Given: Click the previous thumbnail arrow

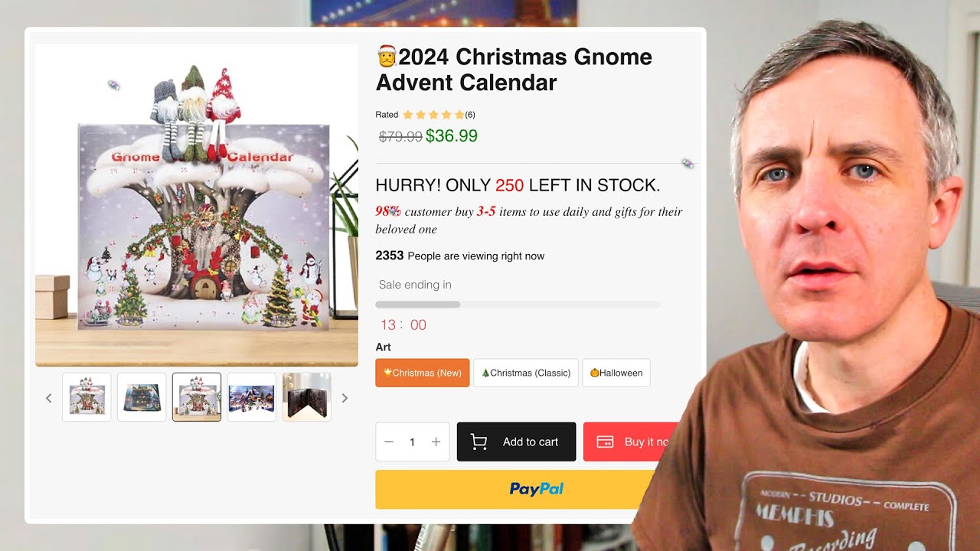Looking at the screenshot, I should tap(49, 398).
